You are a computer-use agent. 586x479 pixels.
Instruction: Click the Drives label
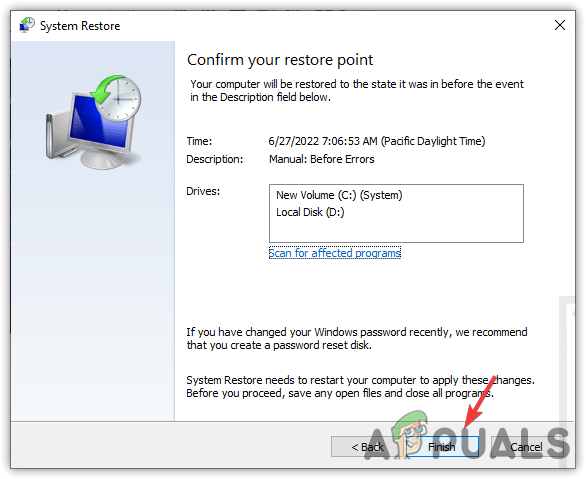coord(203,191)
